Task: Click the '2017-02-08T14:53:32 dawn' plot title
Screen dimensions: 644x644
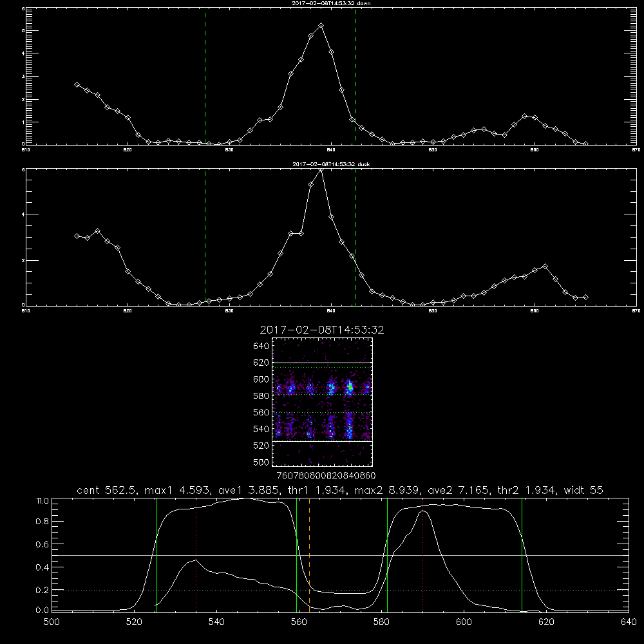Action: point(331,3)
